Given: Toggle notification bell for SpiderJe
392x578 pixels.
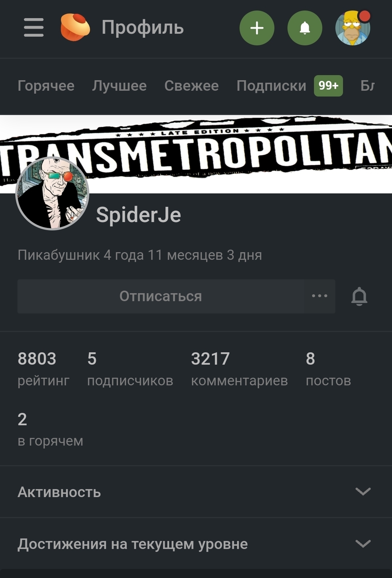Looking at the screenshot, I should 359,296.
